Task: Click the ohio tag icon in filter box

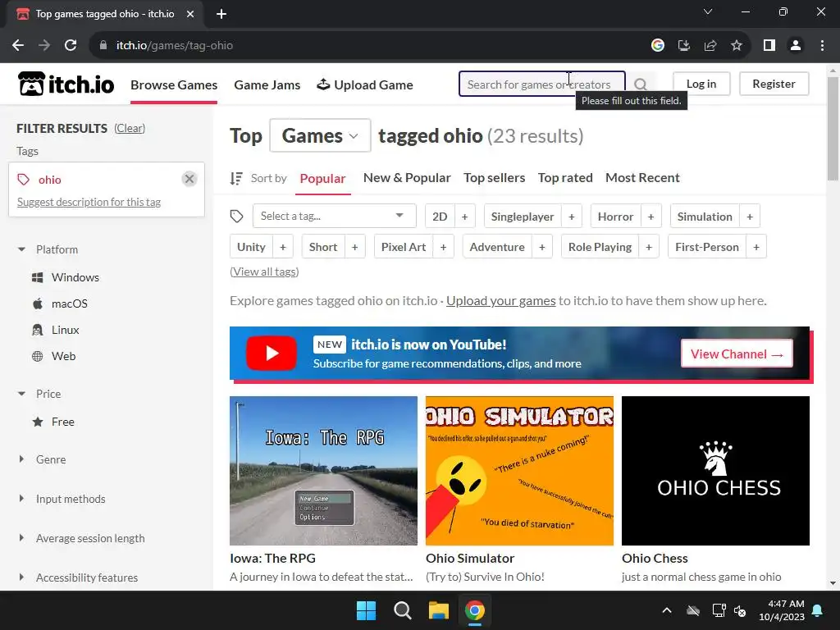Action: click(x=23, y=180)
